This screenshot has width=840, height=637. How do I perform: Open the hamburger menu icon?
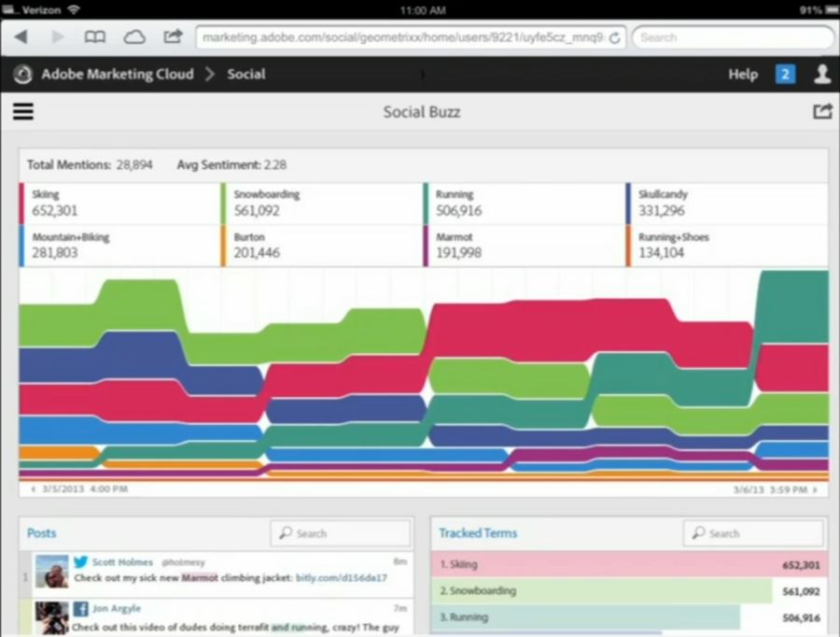point(23,111)
